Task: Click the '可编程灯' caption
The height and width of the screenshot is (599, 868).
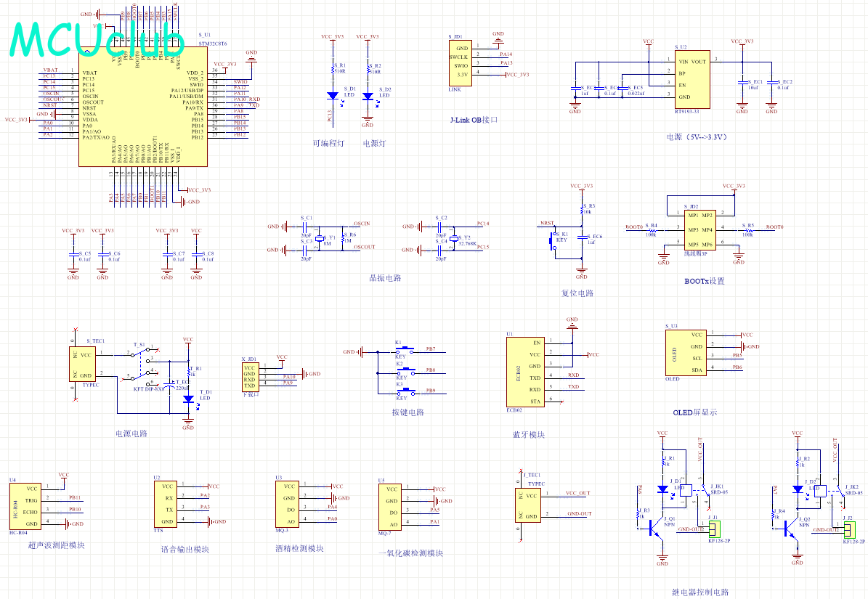Action: [x=328, y=143]
